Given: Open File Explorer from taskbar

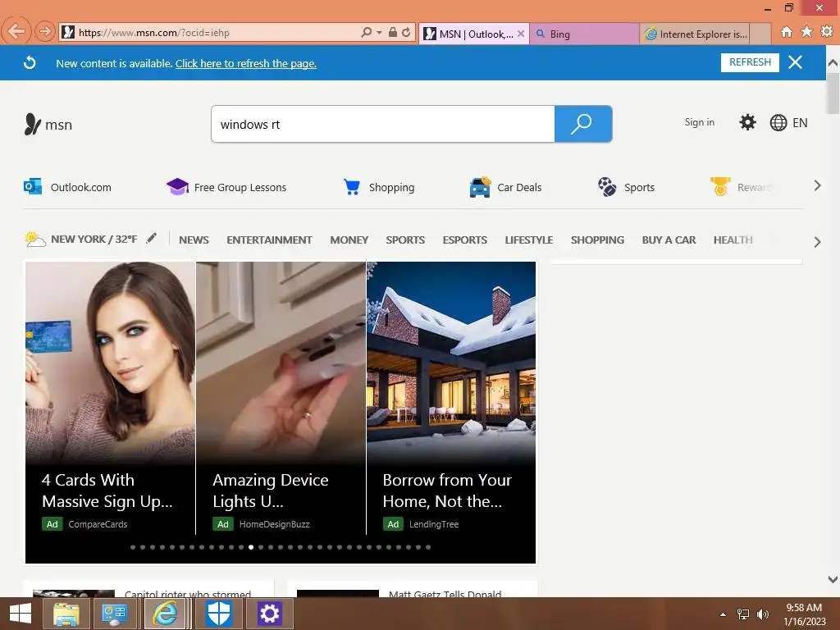Looking at the screenshot, I should (x=66, y=614).
